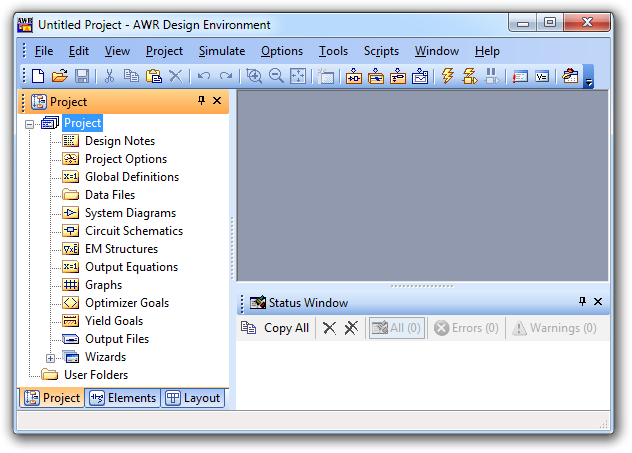The height and width of the screenshot is (453, 632).
Task: Select User Folders tree node
Action: (96, 375)
